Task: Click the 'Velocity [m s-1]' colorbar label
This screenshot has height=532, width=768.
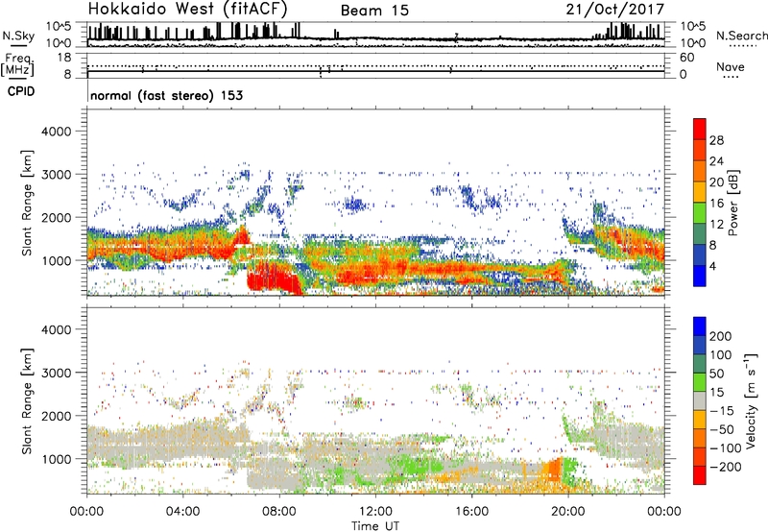Action: pyautogui.click(x=751, y=400)
